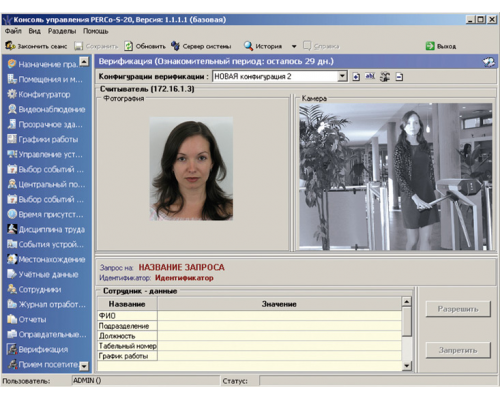Click the 'Должность' row label
This screenshot has width=500, height=400.
coord(127,336)
